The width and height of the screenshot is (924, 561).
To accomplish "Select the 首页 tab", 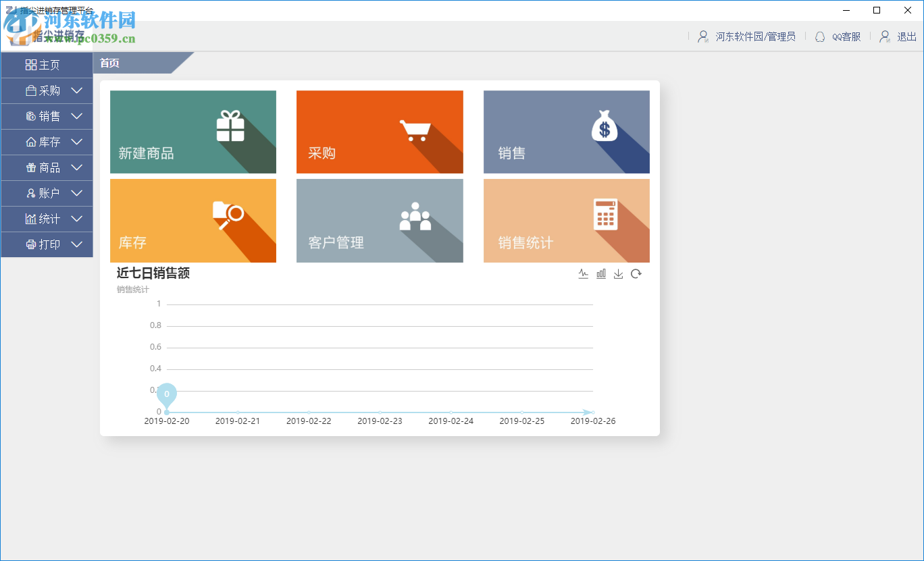I will pyautogui.click(x=109, y=63).
